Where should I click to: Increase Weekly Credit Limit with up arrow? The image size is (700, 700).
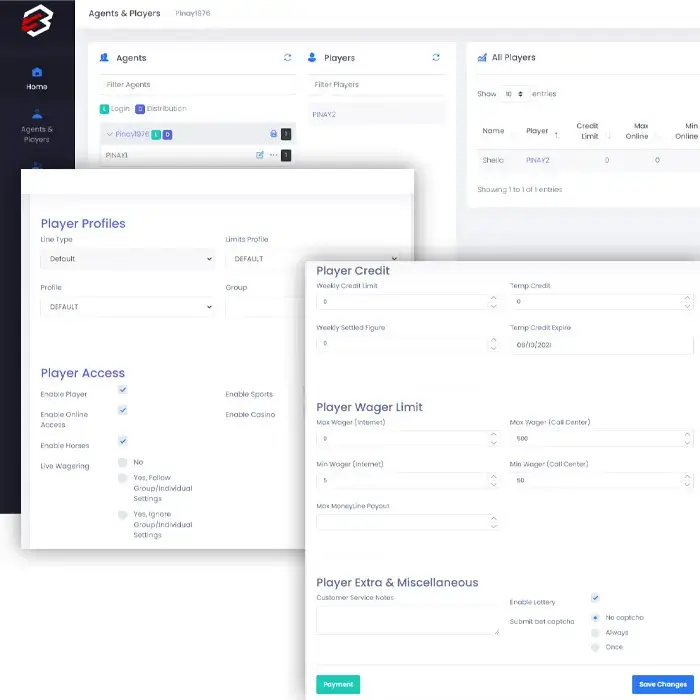[493, 298]
